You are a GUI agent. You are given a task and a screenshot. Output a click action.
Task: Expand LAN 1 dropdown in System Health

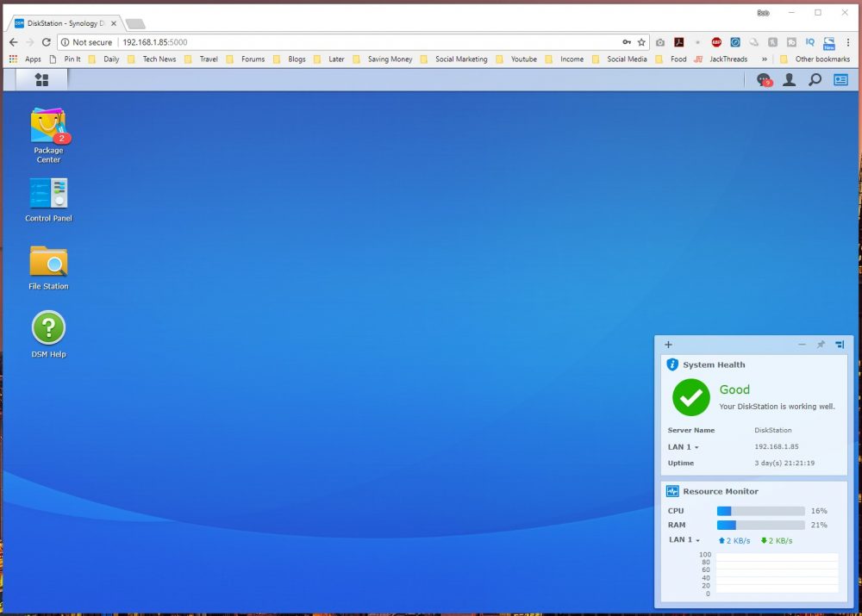683,447
